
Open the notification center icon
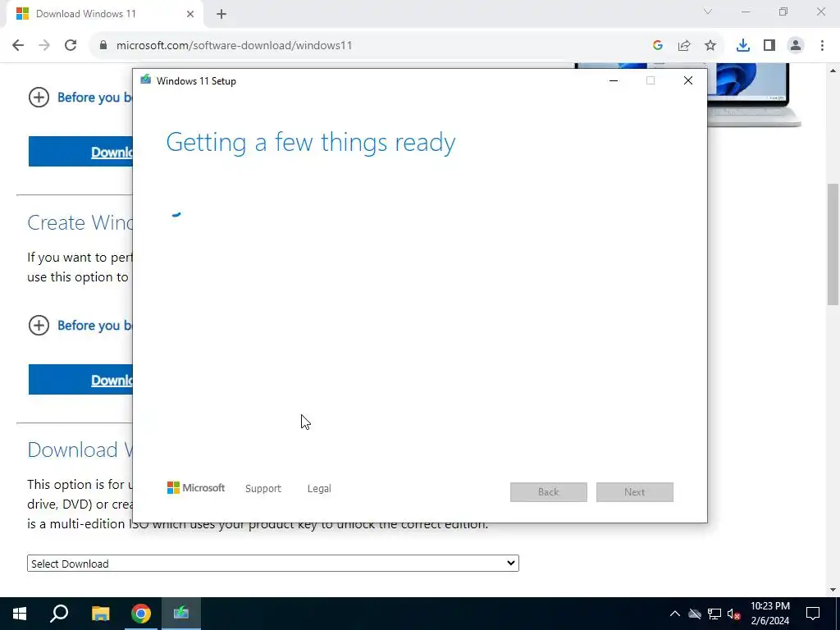(x=813, y=614)
